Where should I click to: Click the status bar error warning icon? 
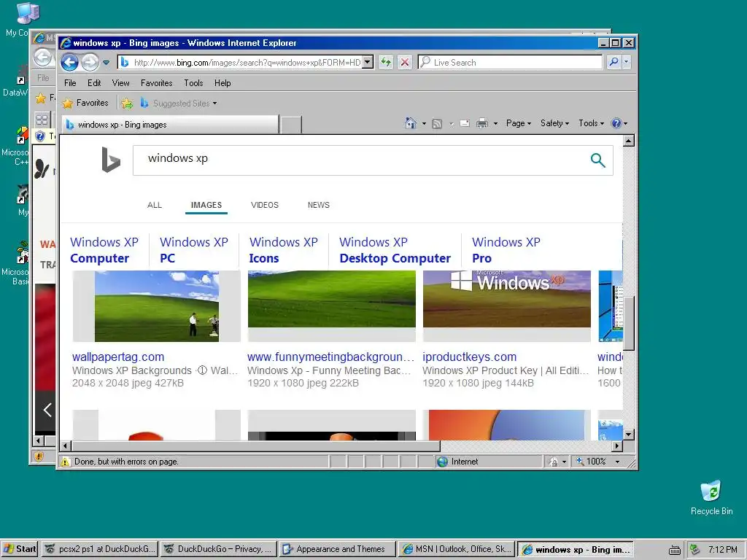click(x=65, y=462)
